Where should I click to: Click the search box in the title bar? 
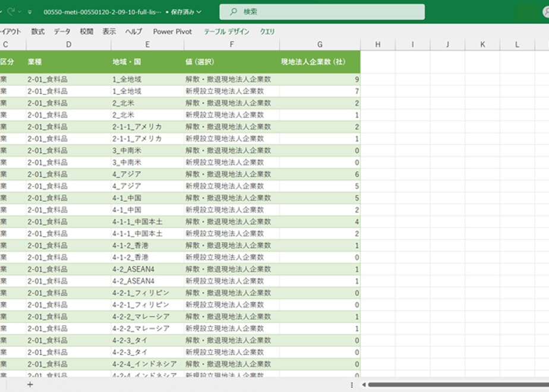click(x=322, y=12)
